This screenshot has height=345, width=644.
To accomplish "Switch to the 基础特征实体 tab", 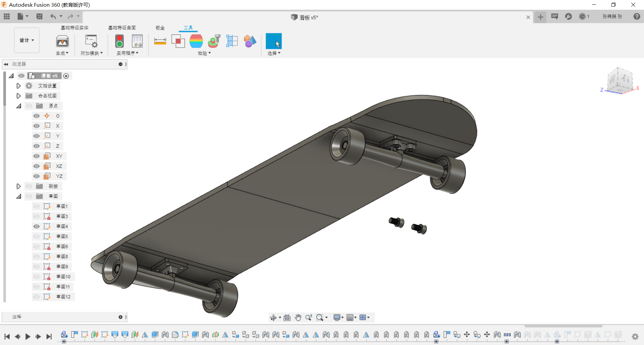I will pyautogui.click(x=74, y=28).
